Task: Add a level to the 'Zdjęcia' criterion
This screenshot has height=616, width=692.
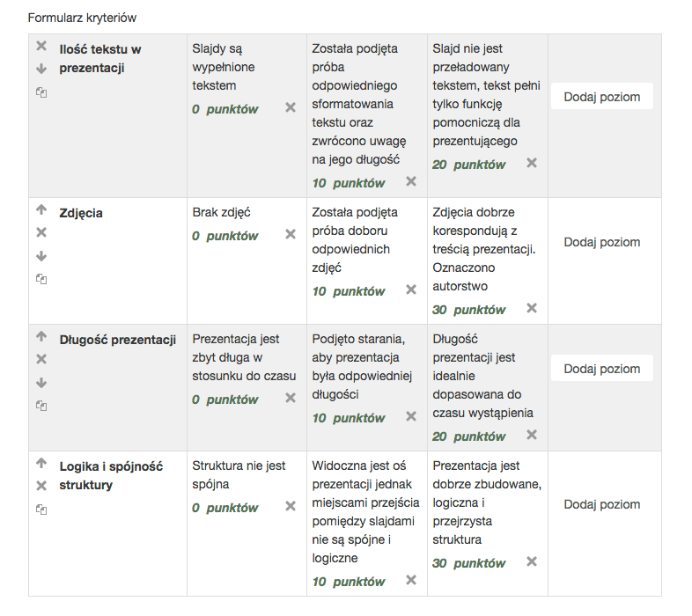Action: pyautogui.click(x=602, y=242)
